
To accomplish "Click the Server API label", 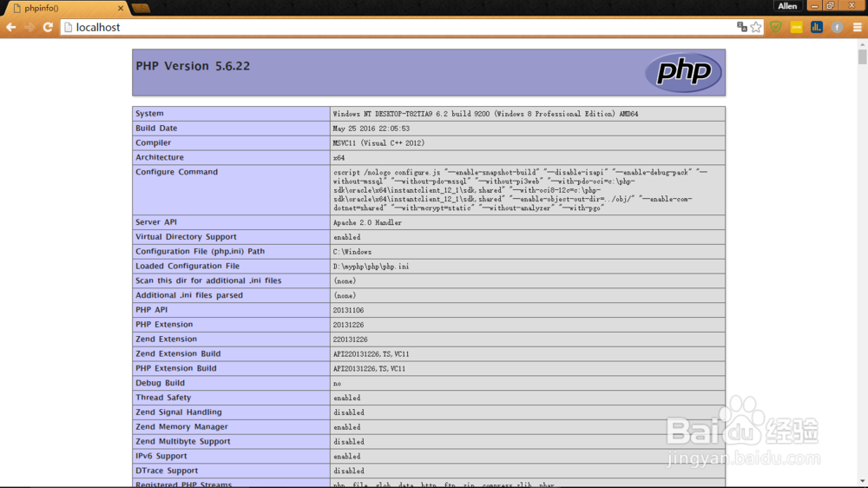I will (156, 222).
